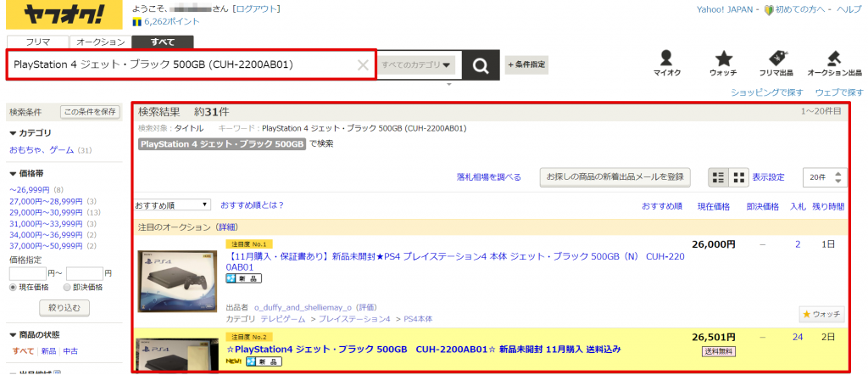Open ヘルプ link

pyautogui.click(x=849, y=9)
